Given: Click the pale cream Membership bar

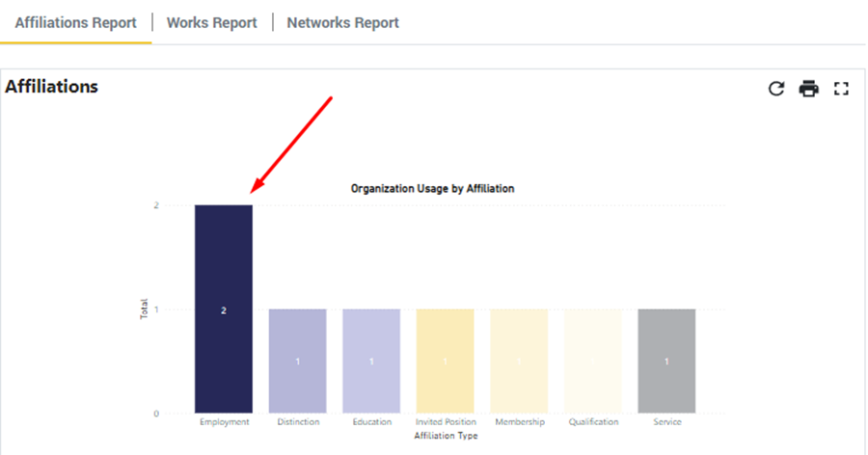Looking at the screenshot, I should 519,361.
